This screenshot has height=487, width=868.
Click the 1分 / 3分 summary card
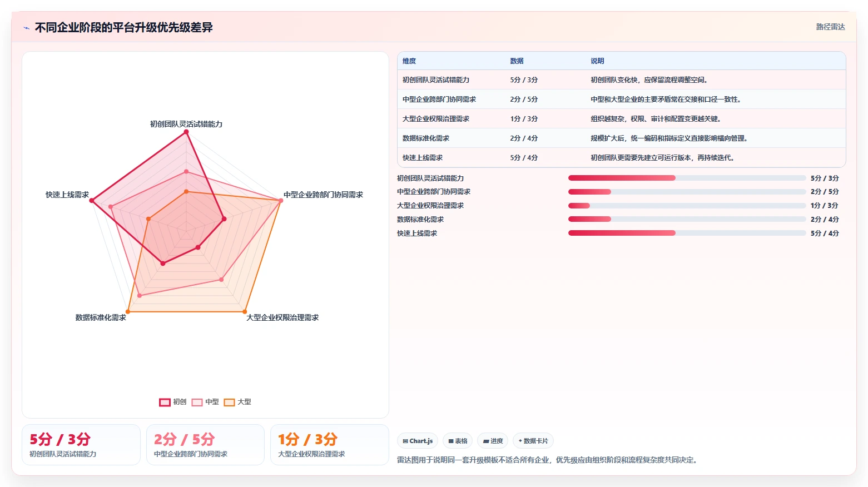click(329, 445)
